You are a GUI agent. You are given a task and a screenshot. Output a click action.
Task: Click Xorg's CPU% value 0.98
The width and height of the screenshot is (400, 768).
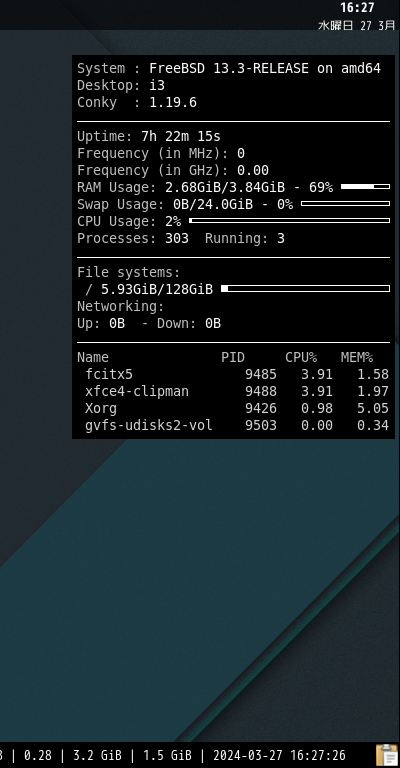(x=317, y=408)
